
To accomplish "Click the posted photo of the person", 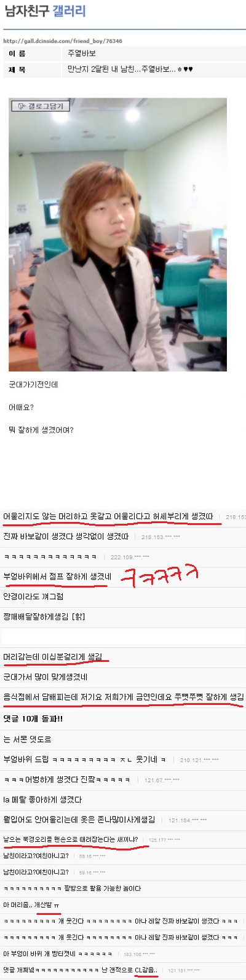I will click(x=117, y=235).
